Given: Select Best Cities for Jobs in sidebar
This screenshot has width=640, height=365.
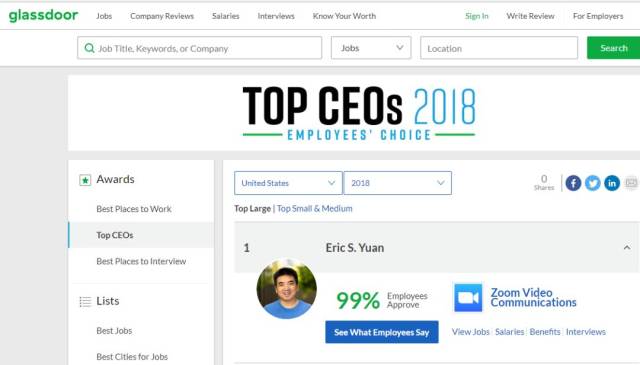Looking at the screenshot, I should click(x=132, y=356).
